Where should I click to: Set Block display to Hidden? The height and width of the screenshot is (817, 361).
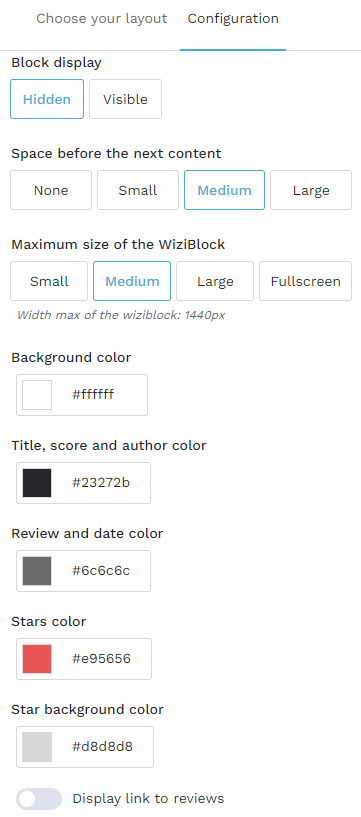tap(47, 99)
